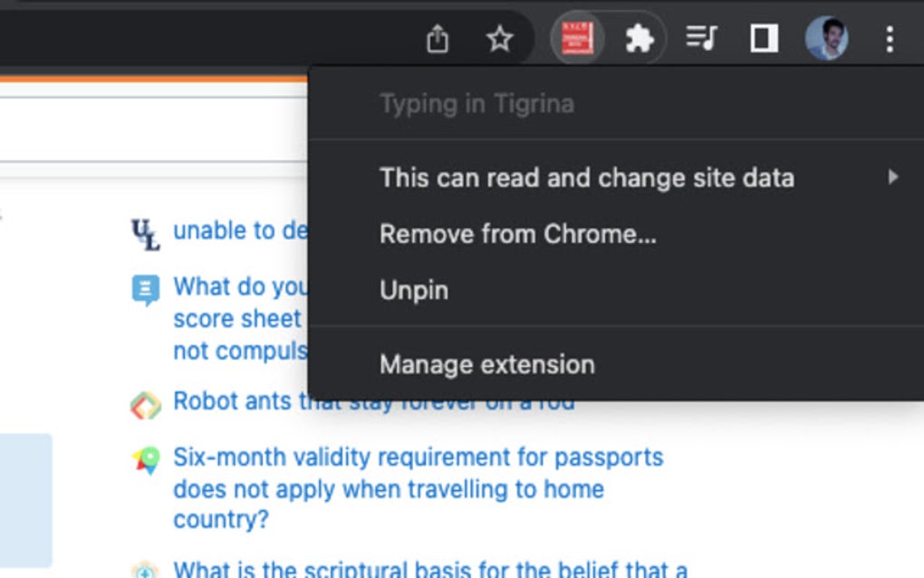
Task: Open the media controls toolbar icon
Action: (x=698, y=39)
